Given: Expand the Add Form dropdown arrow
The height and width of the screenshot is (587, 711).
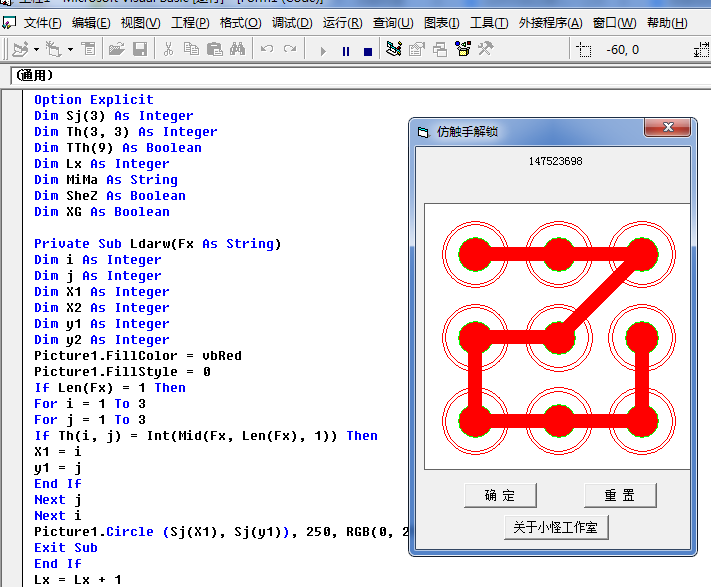Looking at the screenshot, I should click(69, 49).
